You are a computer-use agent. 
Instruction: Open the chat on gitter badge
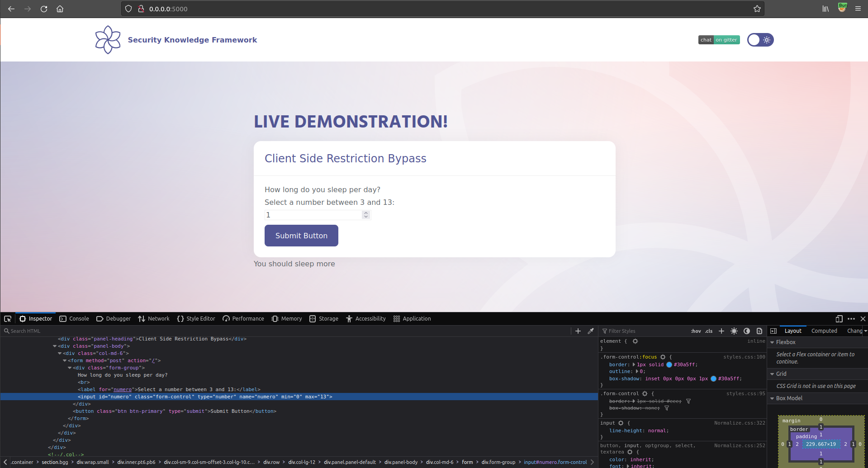tap(719, 40)
